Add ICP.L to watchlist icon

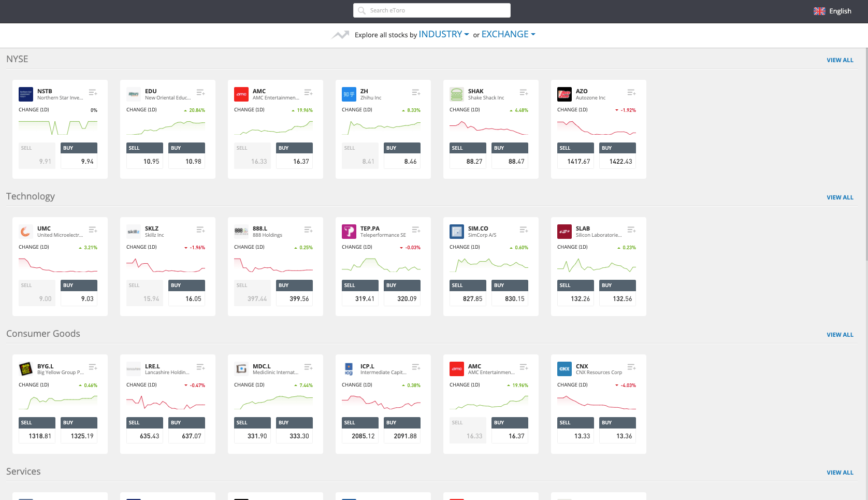[x=416, y=367]
